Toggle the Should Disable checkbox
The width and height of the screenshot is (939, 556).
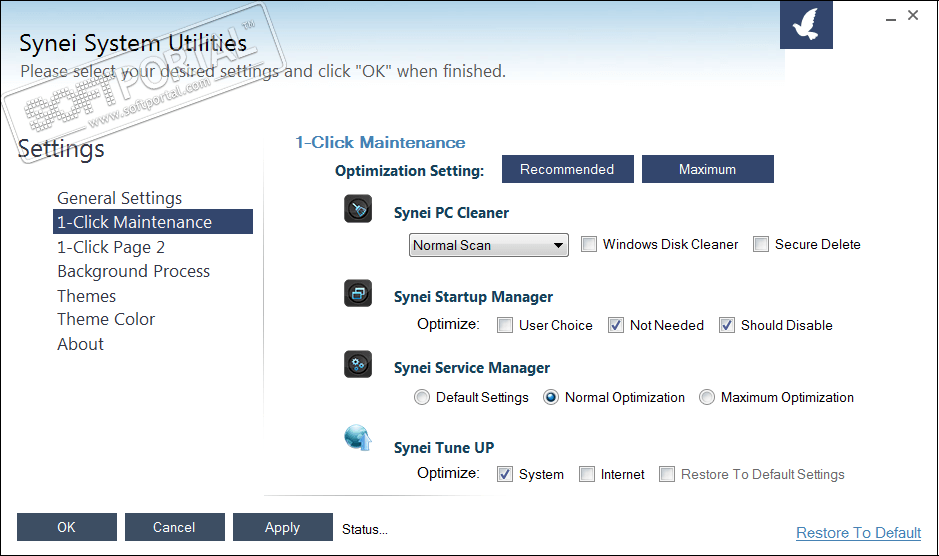(727, 325)
